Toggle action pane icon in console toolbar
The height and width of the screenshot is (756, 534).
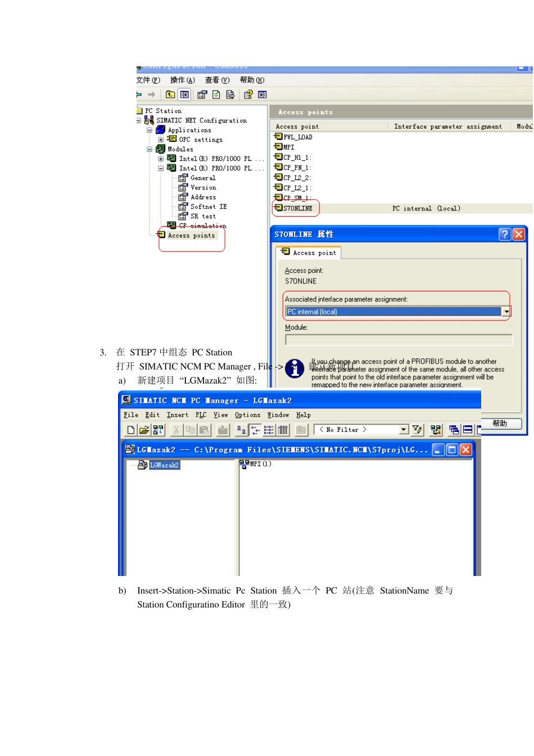pos(263,94)
